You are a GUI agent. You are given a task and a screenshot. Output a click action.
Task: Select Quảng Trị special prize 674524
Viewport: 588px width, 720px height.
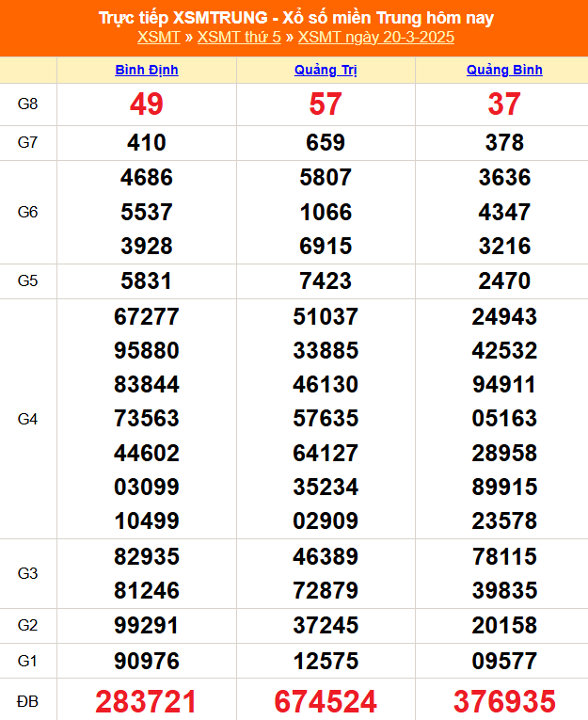[326, 701]
